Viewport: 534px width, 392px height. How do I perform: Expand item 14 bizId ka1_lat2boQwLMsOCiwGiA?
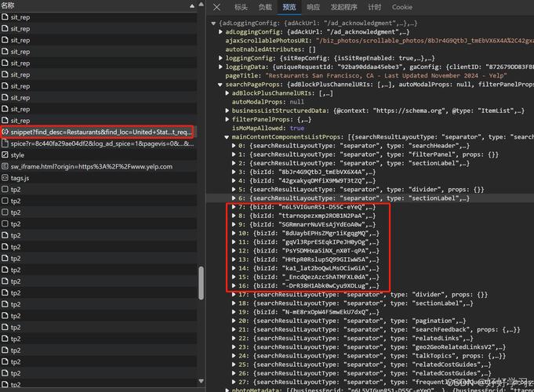[x=234, y=268]
